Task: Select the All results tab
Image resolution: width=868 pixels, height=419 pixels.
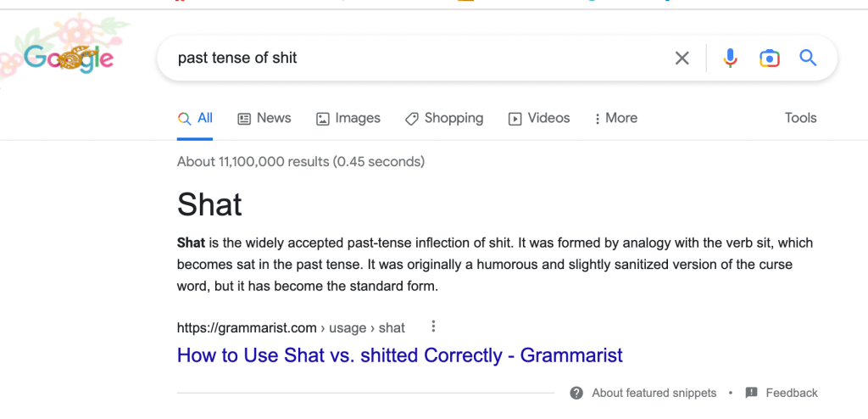Action: click(x=195, y=119)
